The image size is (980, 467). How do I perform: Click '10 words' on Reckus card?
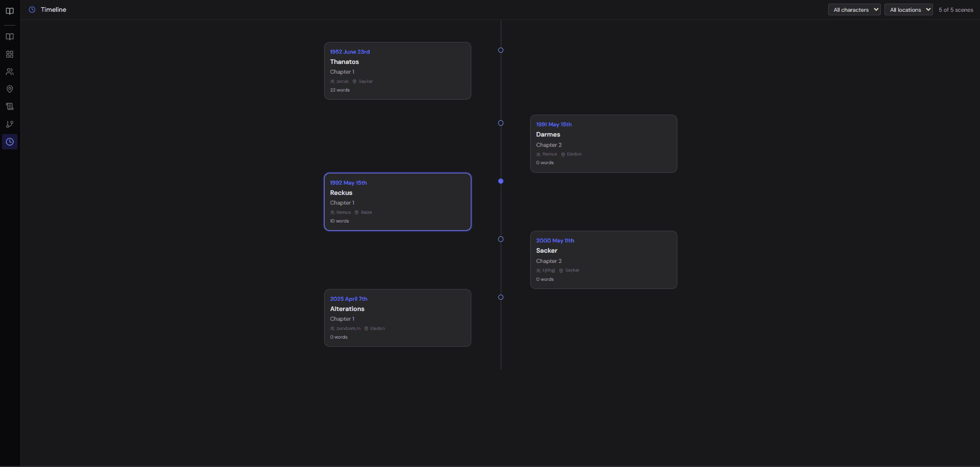coord(339,221)
